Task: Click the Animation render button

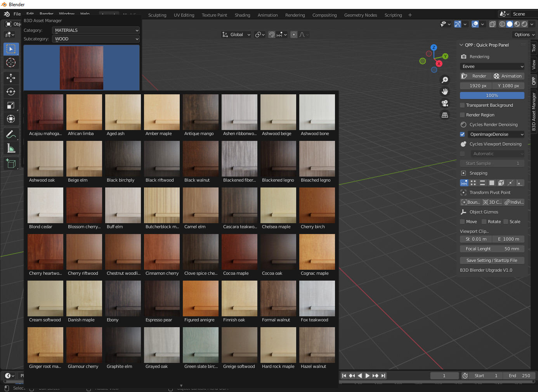Action: (x=508, y=76)
